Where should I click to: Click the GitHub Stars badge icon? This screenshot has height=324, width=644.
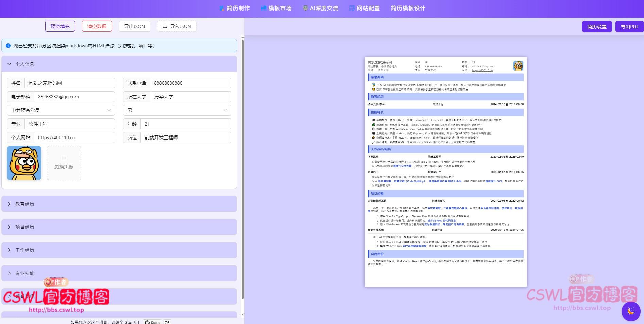click(x=147, y=322)
